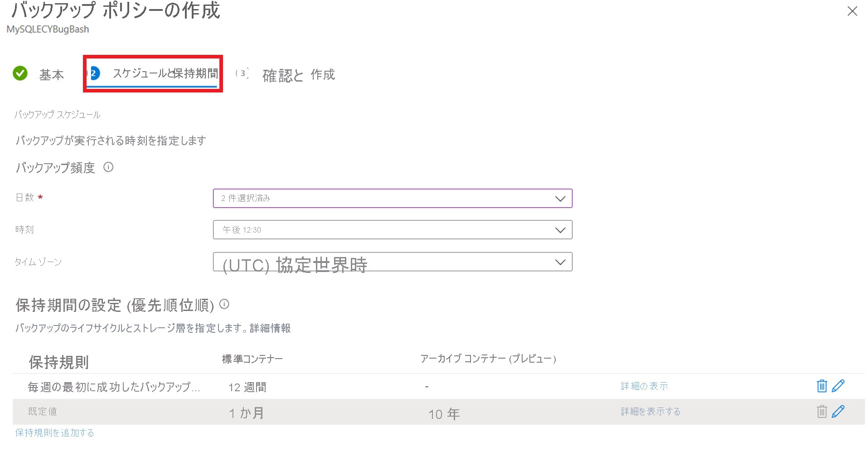Viewport: 868px width, 476px height.
Task: Edit the 既定値 retention rule via pencil icon
Action: coord(839,411)
